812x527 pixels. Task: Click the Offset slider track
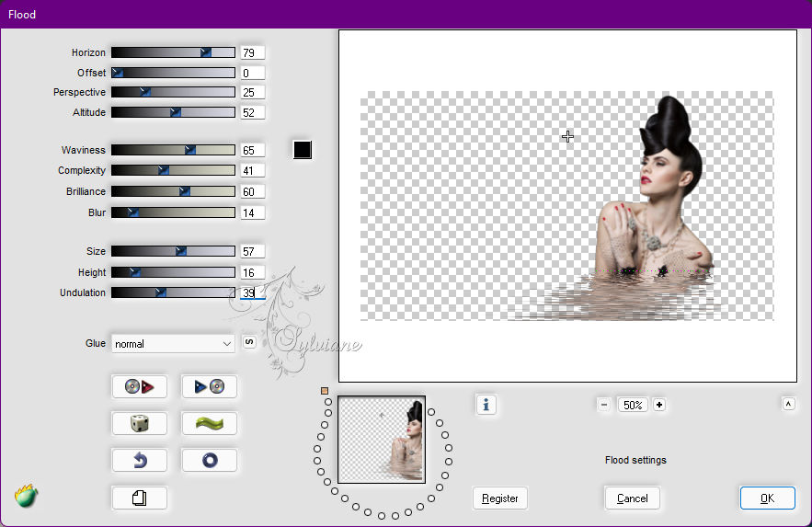click(x=173, y=73)
